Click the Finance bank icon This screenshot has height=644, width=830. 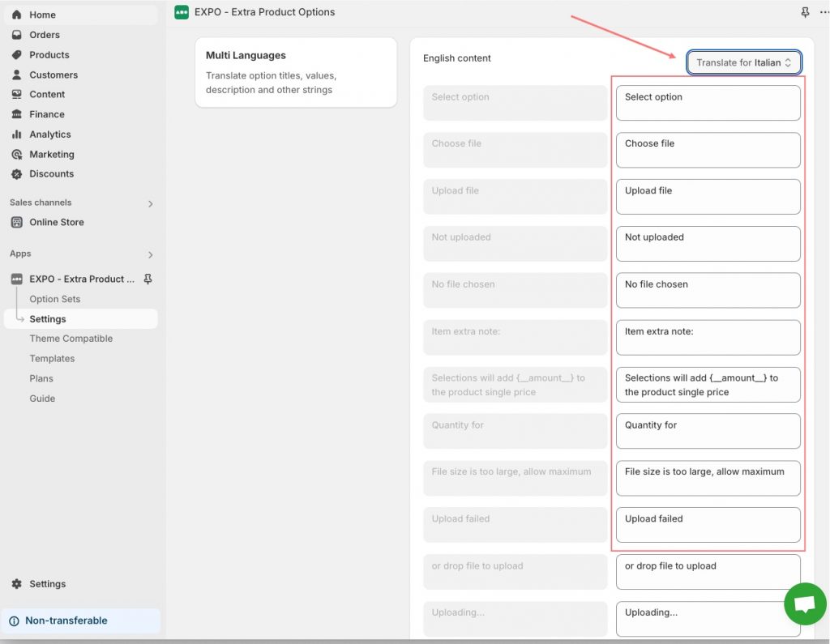coord(16,114)
